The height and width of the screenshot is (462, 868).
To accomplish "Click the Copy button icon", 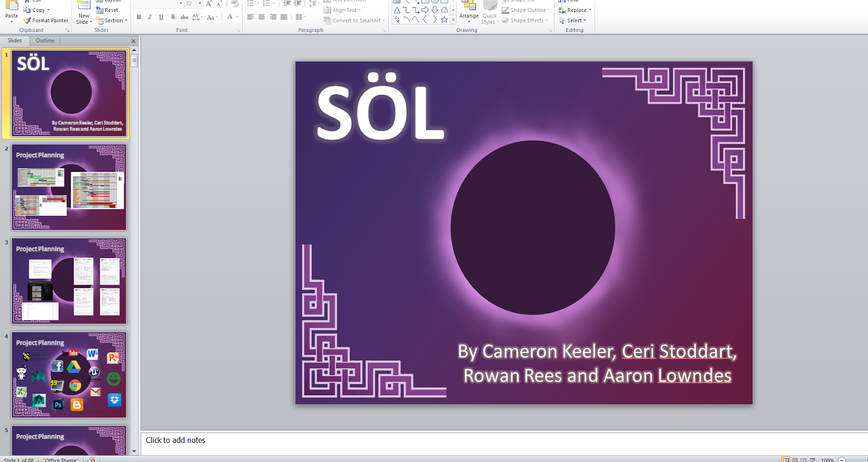I will 27,10.
